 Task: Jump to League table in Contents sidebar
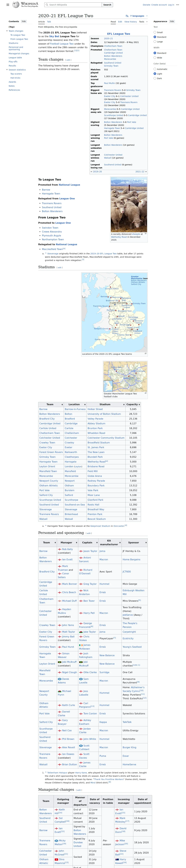pyautogui.click(x=15, y=58)
